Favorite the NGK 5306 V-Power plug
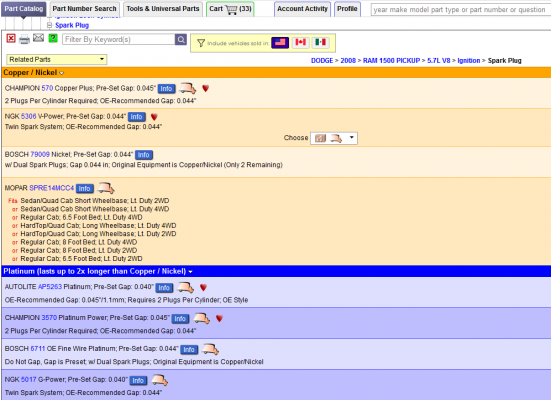Viewport: 551px width, 400px height. click(x=154, y=117)
